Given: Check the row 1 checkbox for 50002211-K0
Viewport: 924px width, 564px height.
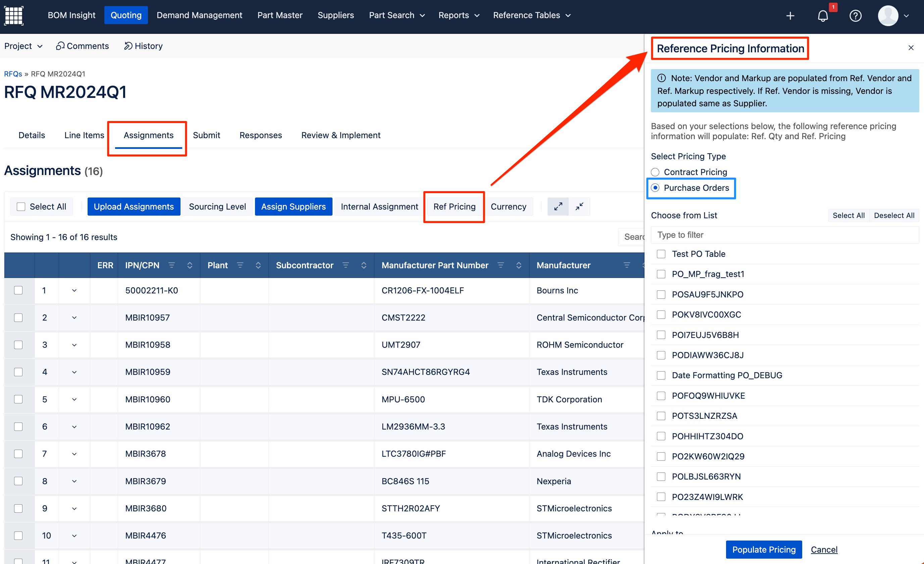Looking at the screenshot, I should click(x=18, y=290).
